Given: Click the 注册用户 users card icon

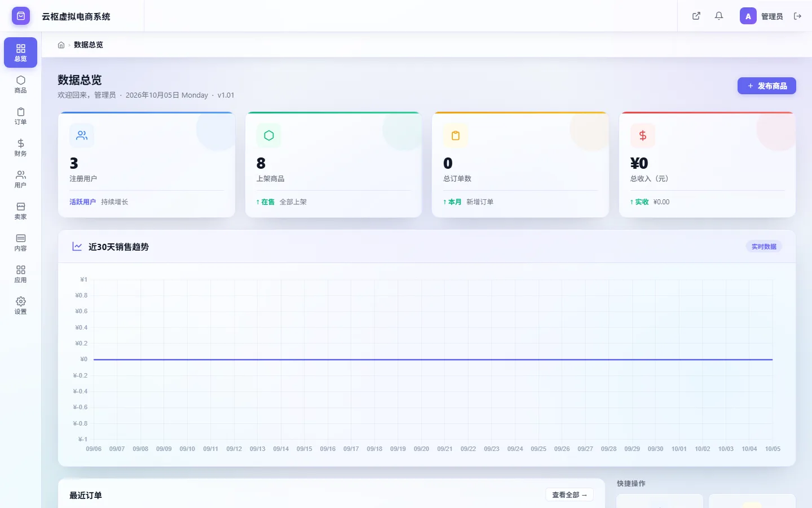Looking at the screenshot, I should tap(82, 135).
